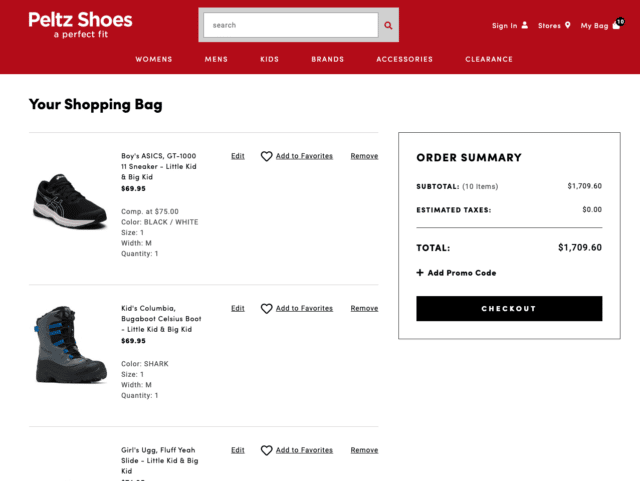Screen dimensions: 640x481
Task: Click heart icon for ASICS sneaker
Action: (267, 156)
